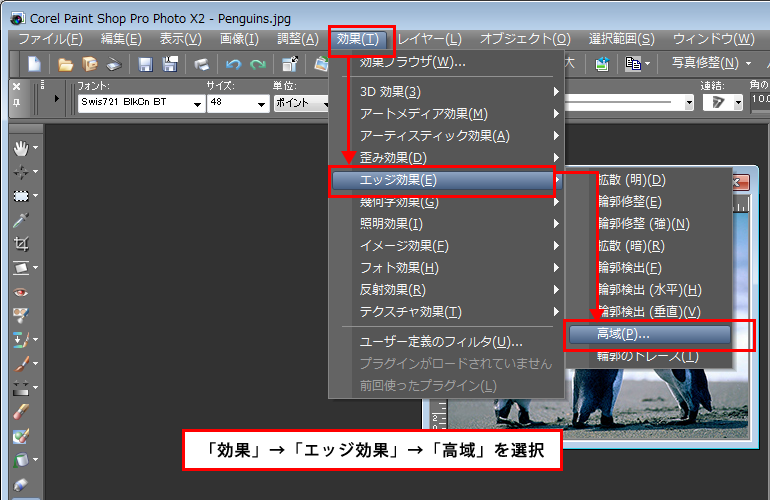Select the Flood Fill bucket tool

21,460
